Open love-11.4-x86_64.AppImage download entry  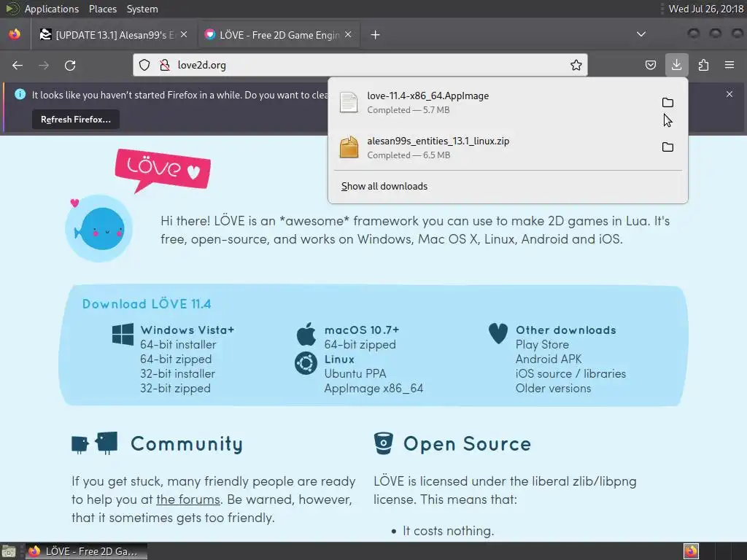click(495, 102)
